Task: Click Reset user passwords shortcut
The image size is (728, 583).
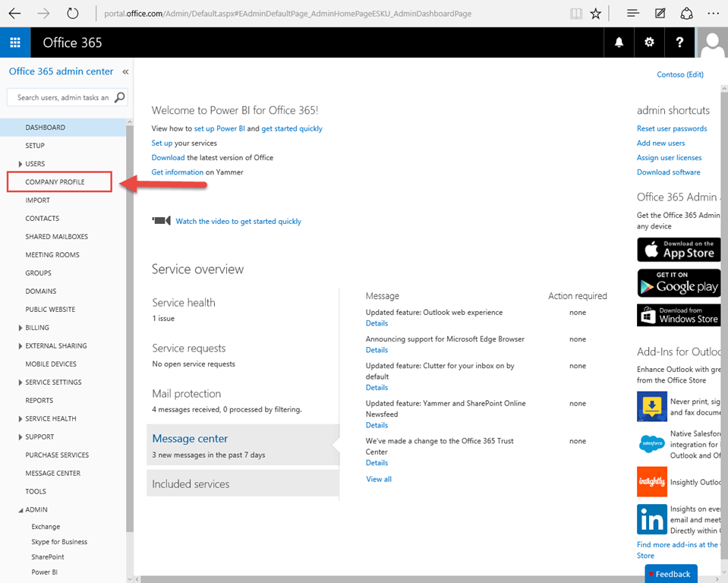Action: [672, 128]
